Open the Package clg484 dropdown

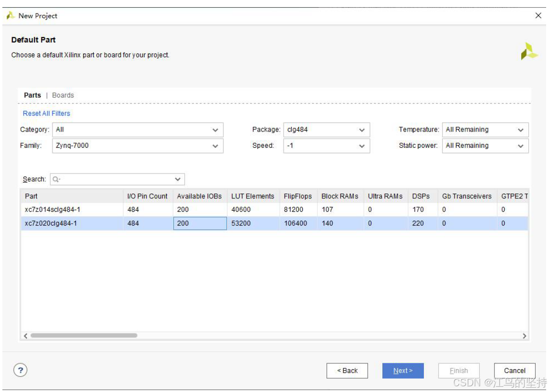click(x=327, y=130)
